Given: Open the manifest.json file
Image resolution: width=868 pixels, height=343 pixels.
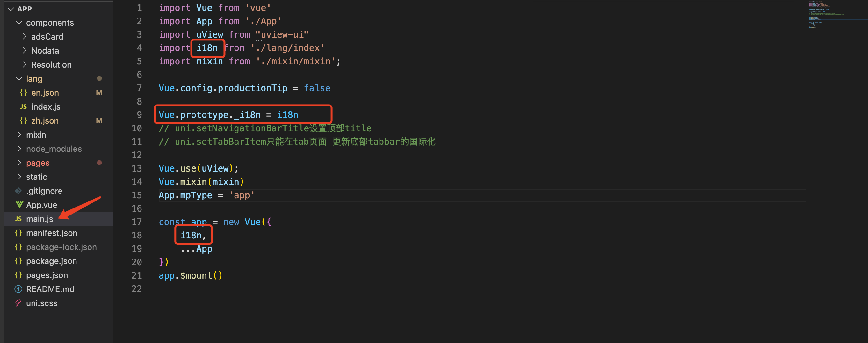Looking at the screenshot, I should pos(52,233).
